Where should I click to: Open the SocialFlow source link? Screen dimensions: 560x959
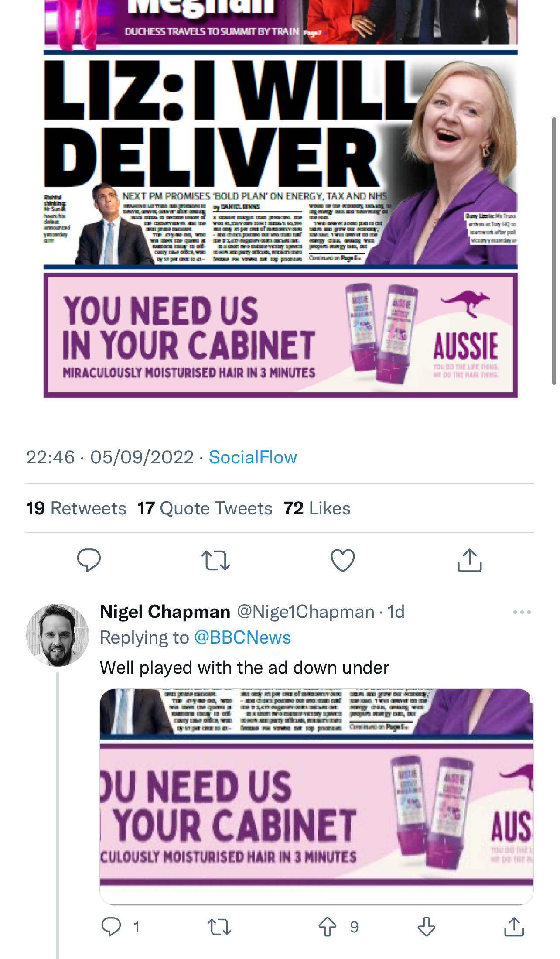253,457
